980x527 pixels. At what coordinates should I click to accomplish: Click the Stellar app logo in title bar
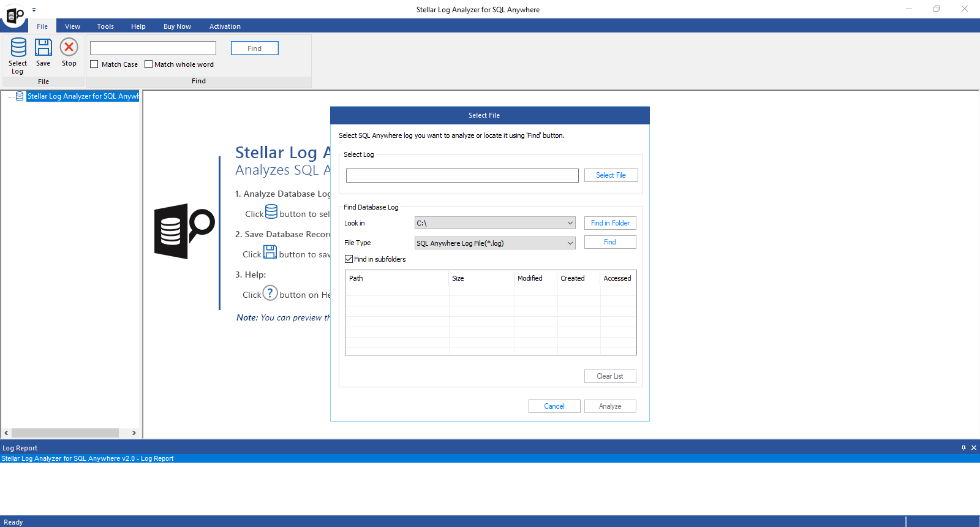15,15
